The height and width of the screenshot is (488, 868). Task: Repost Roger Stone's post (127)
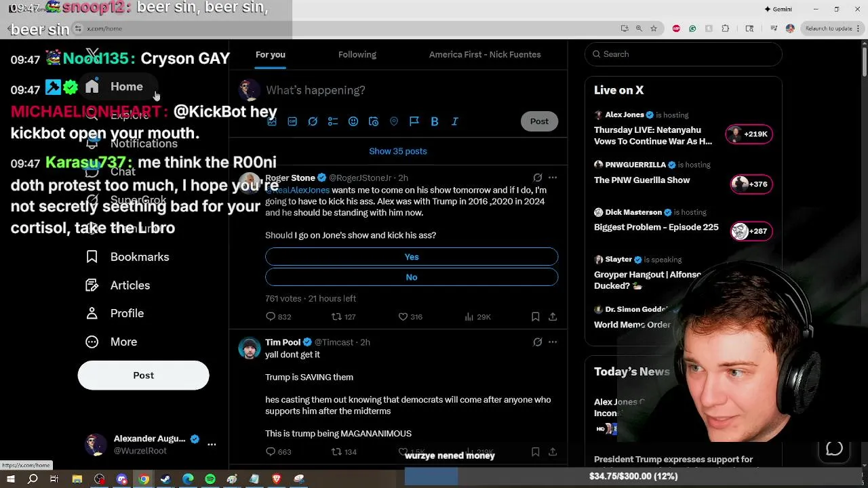343,317
